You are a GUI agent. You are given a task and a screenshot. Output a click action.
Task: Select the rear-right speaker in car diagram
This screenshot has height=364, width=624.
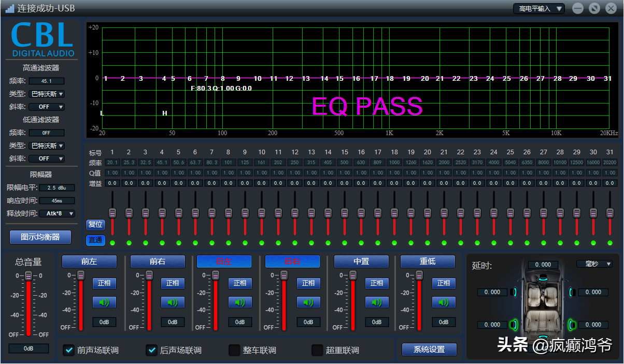572,325
